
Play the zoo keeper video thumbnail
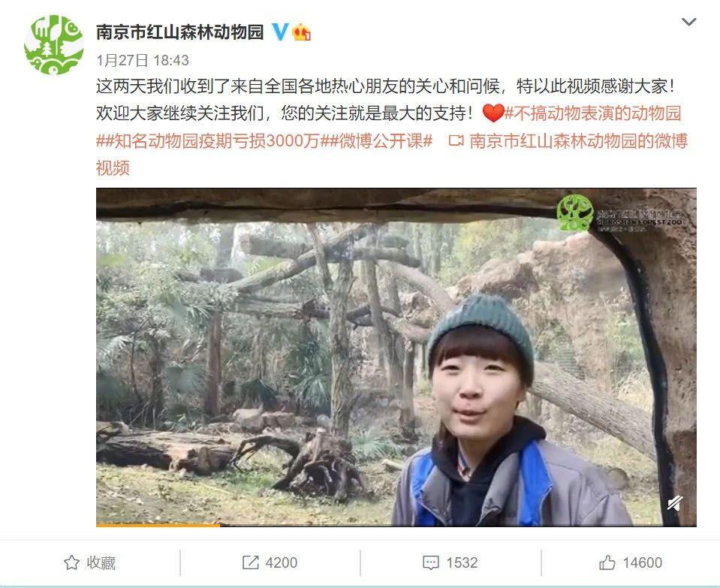click(396, 357)
